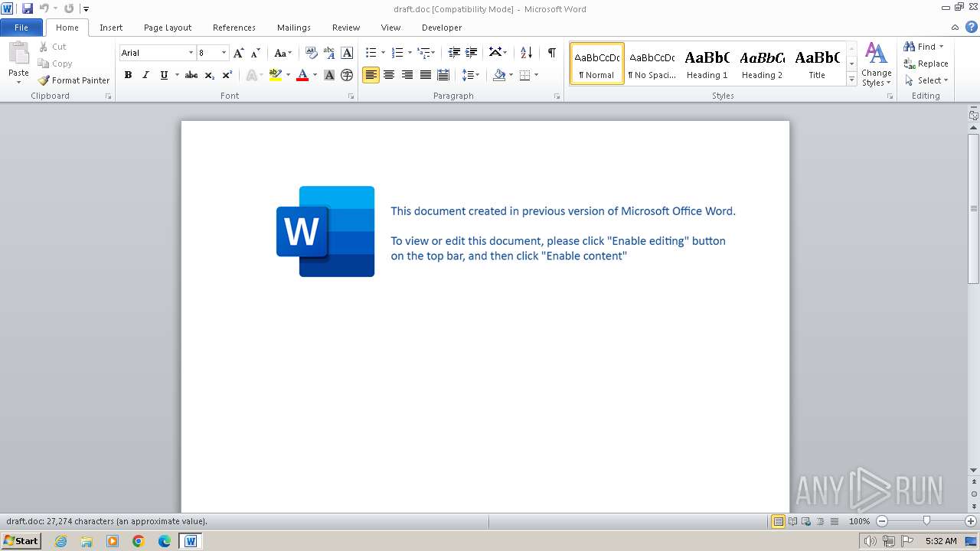Switch to the Review tab
Screen dimensions: 980x551
[346, 28]
